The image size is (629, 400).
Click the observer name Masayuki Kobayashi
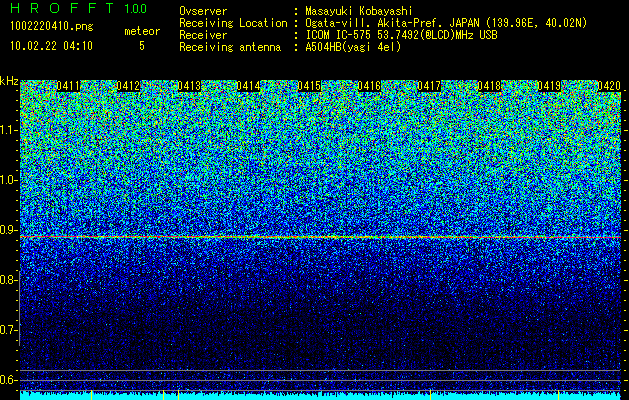pos(359,11)
